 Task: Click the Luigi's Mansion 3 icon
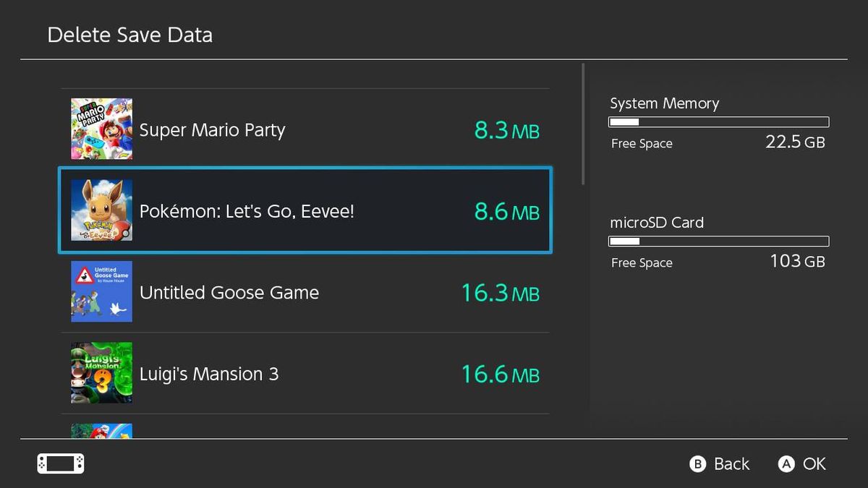[x=101, y=373]
